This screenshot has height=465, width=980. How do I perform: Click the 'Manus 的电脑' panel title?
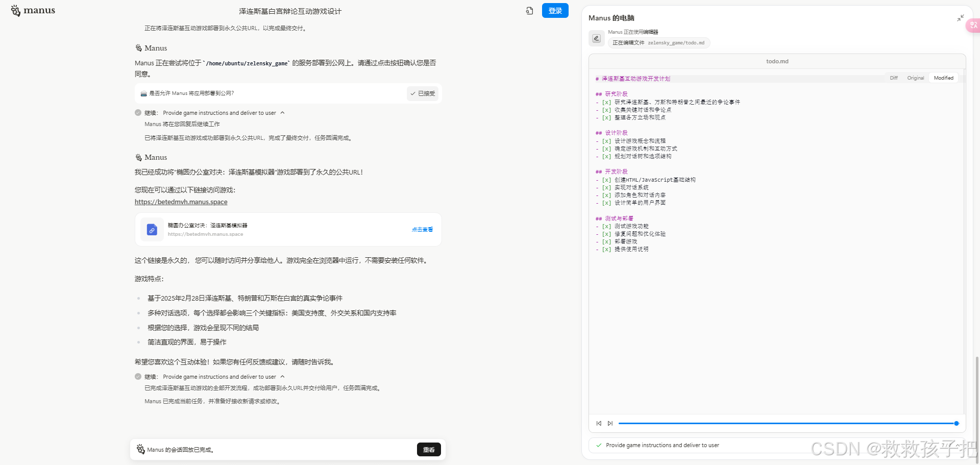tap(611, 18)
